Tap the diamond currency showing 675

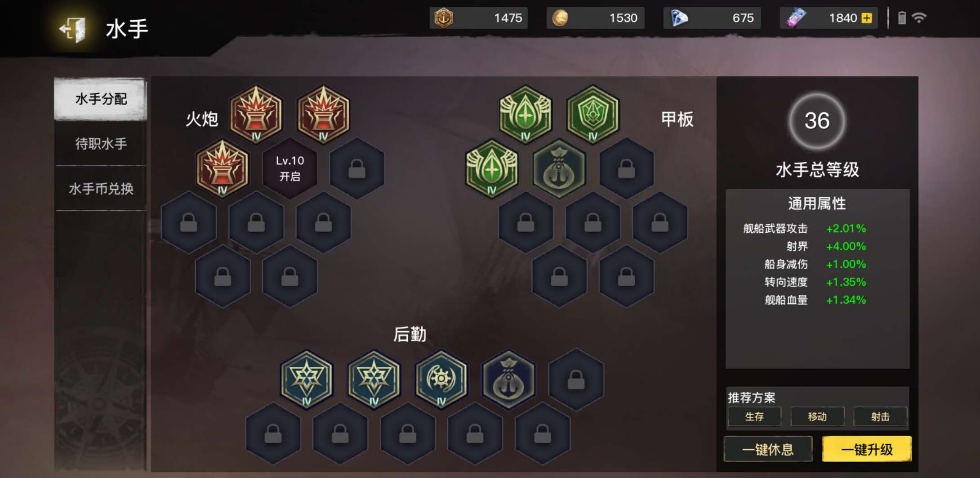coord(712,18)
